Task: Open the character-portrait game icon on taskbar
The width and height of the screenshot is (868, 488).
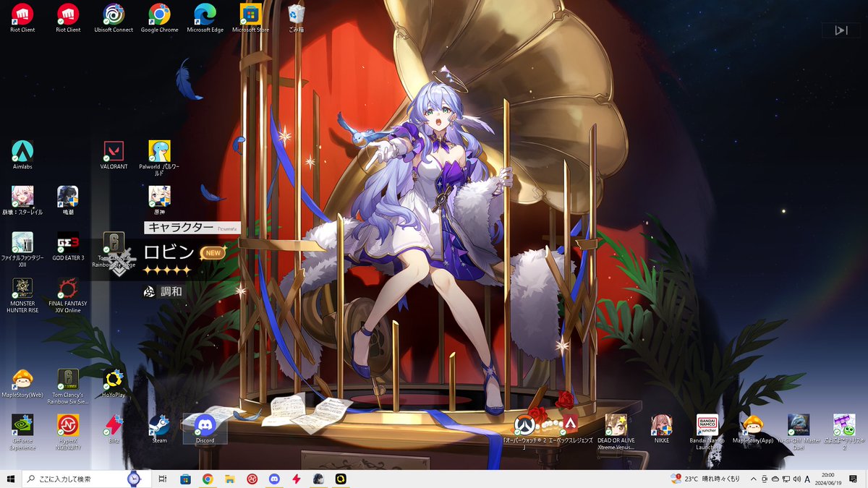Action: point(318,479)
